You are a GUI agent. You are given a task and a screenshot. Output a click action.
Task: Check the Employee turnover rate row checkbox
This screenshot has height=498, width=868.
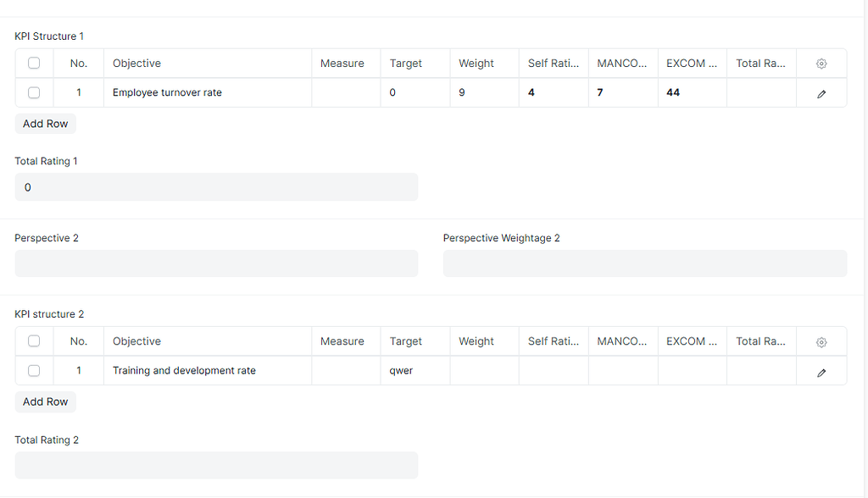(x=34, y=92)
